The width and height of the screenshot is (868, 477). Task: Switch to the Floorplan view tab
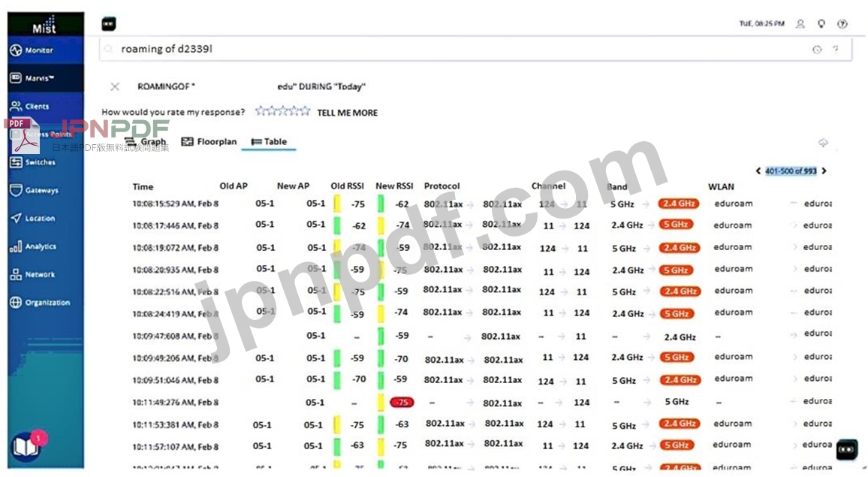[x=209, y=141]
